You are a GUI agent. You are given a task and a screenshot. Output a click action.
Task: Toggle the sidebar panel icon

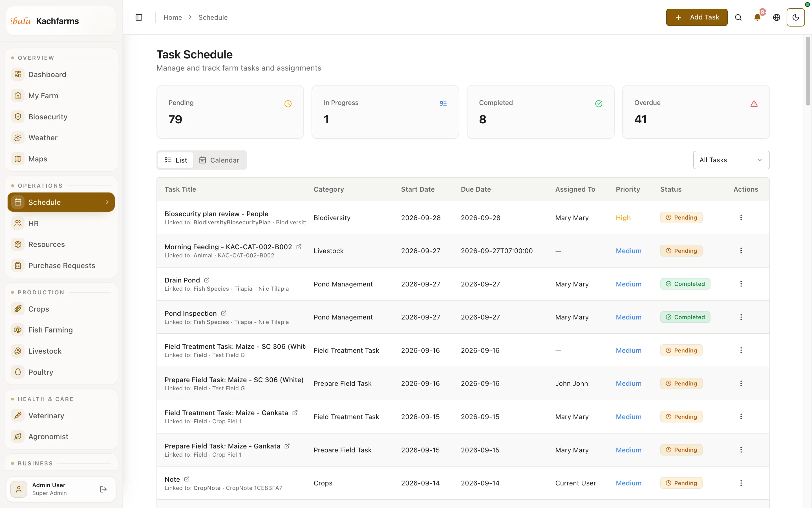(x=139, y=17)
